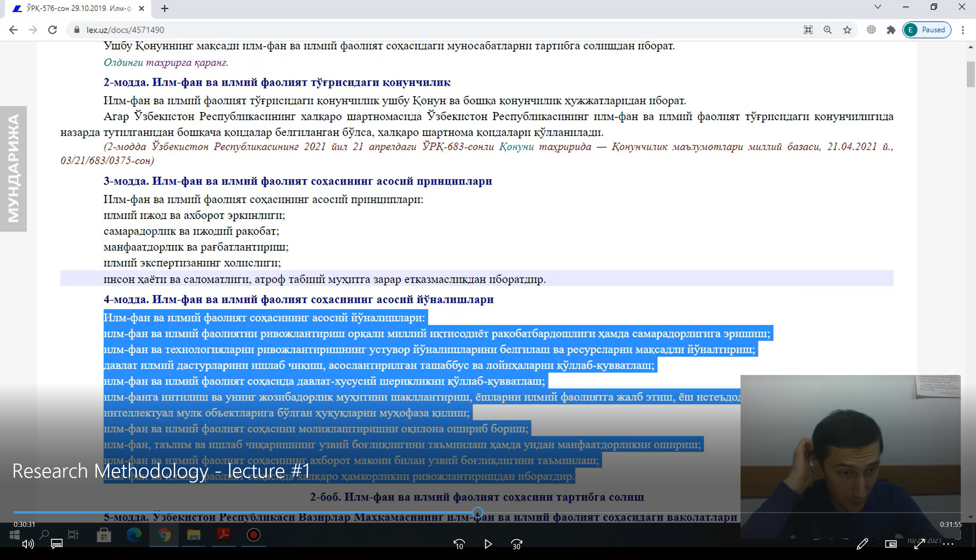Skip forward 30 seconds

tap(517, 544)
